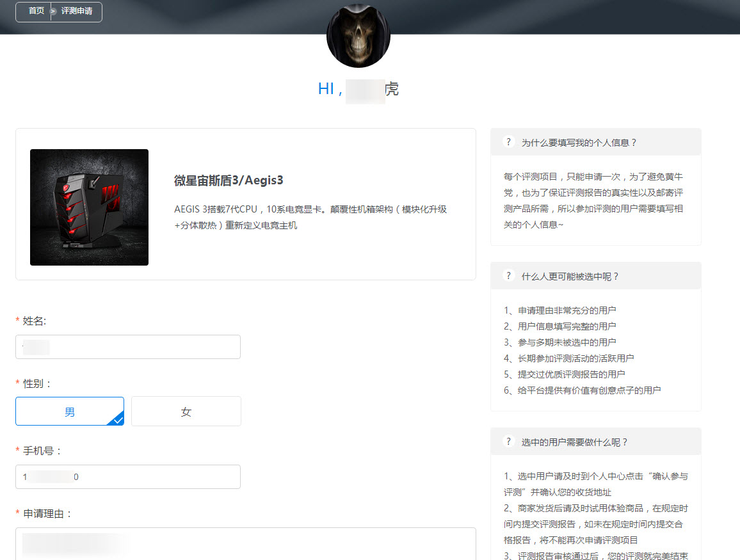
Task: Click the skull avatar image at the top
Action: coord(358,35)
